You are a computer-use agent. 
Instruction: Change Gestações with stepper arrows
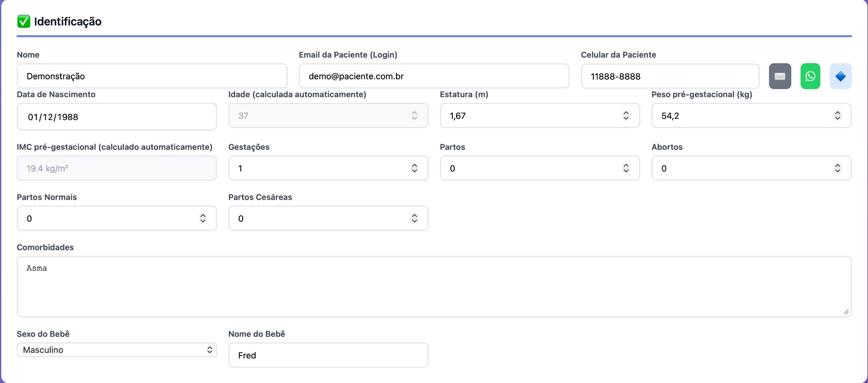click(x=415, y=168)
